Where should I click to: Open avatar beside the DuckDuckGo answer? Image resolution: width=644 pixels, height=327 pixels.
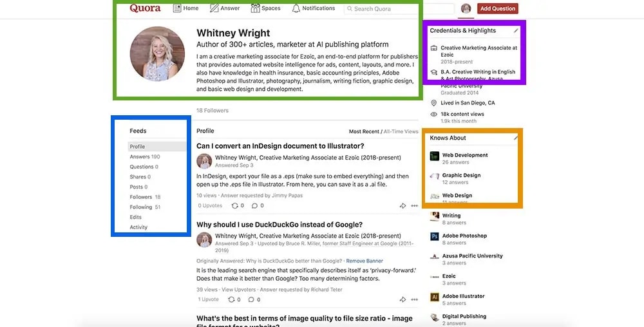tap(204, 239)
